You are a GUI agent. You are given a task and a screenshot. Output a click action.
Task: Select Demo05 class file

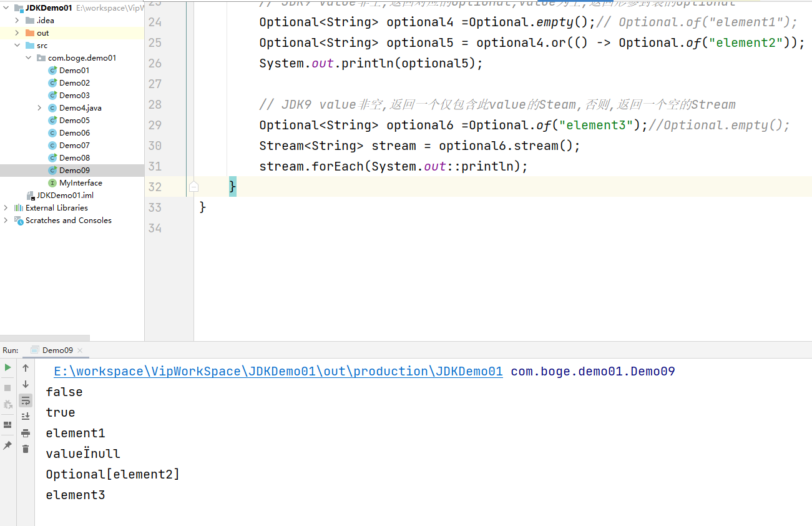click(x=74, y=120)
